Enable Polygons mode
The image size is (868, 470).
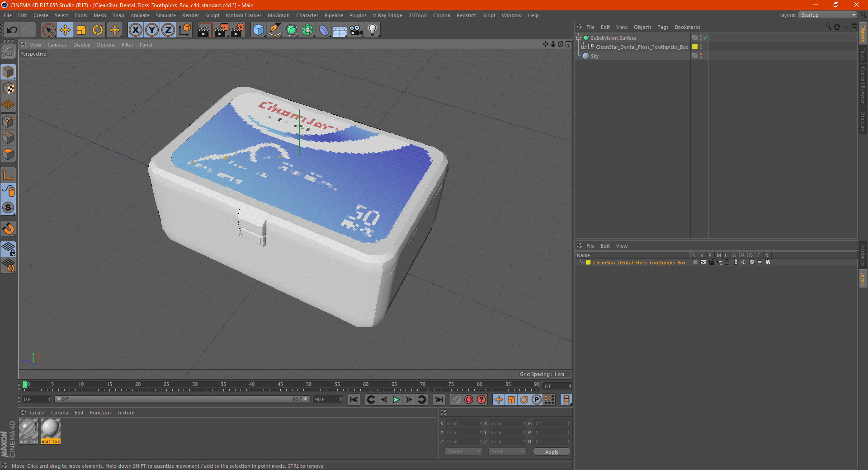[8, 154]
